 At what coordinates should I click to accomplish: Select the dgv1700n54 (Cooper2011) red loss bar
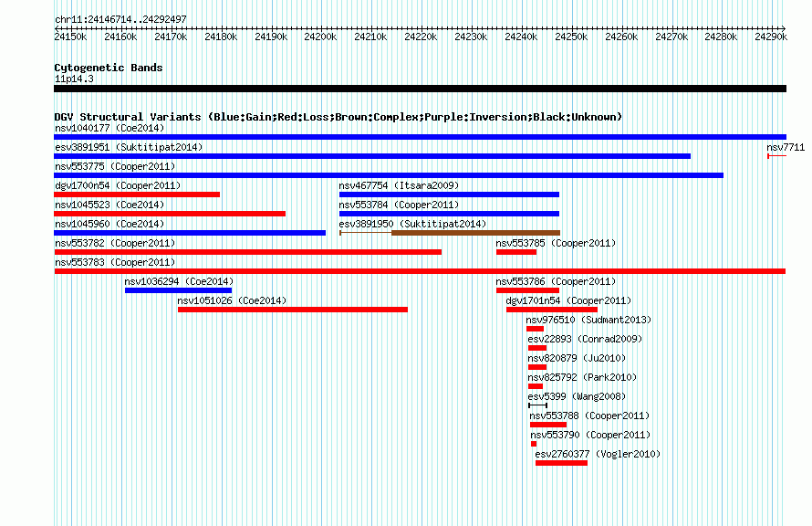pyautogui.click(x=137, y=195)
